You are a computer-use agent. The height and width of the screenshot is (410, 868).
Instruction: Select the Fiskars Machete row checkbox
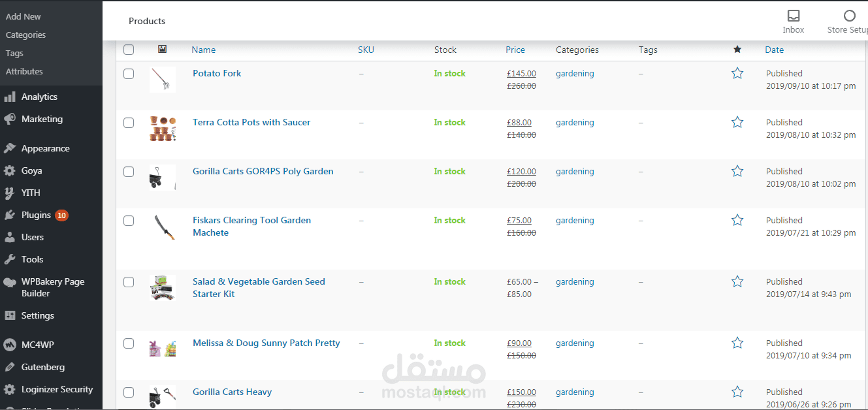click(129, 221)
